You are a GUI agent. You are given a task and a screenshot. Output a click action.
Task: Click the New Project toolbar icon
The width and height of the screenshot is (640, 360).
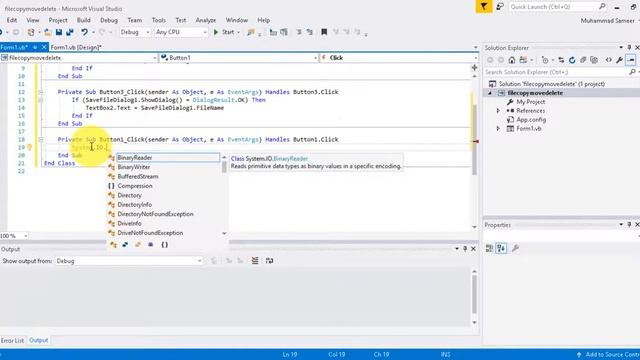coord(31,32)
